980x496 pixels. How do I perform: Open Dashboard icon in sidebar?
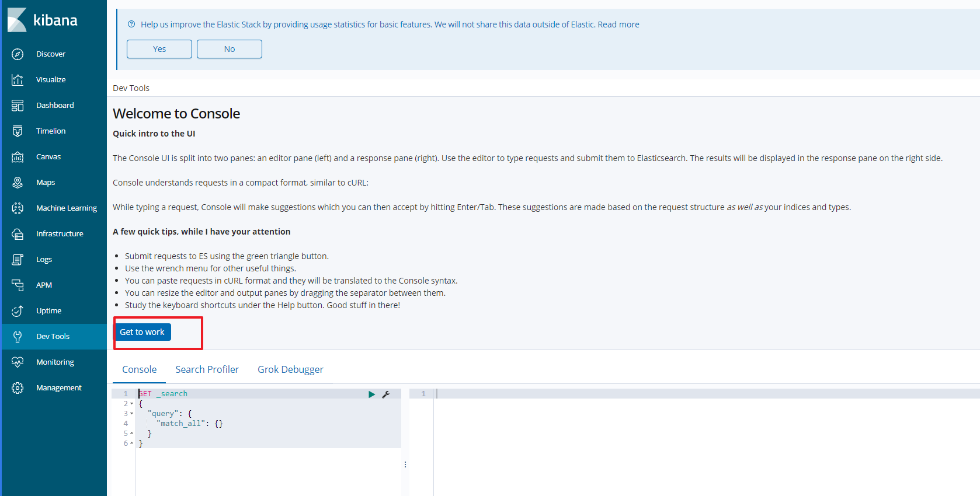(x=18, y=106)
